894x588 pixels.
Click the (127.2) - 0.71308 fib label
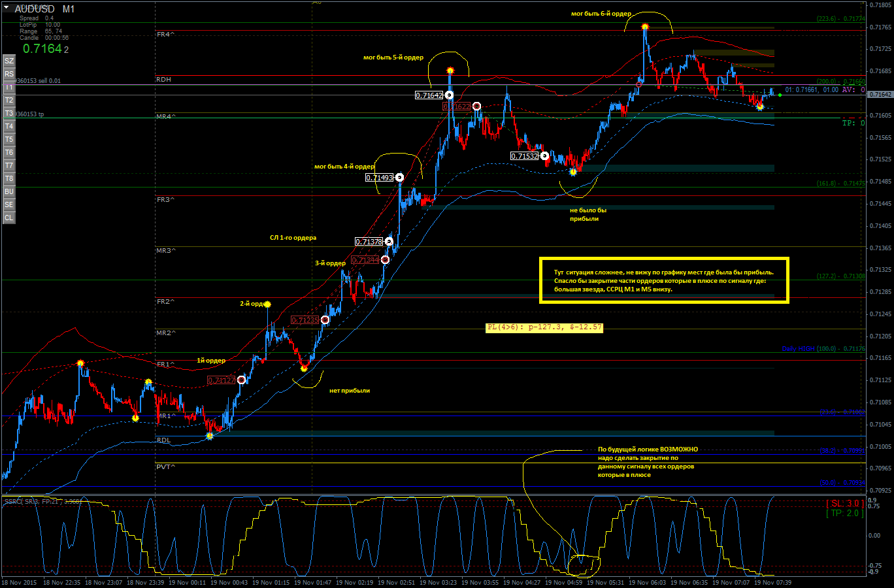tap(840, 276)
